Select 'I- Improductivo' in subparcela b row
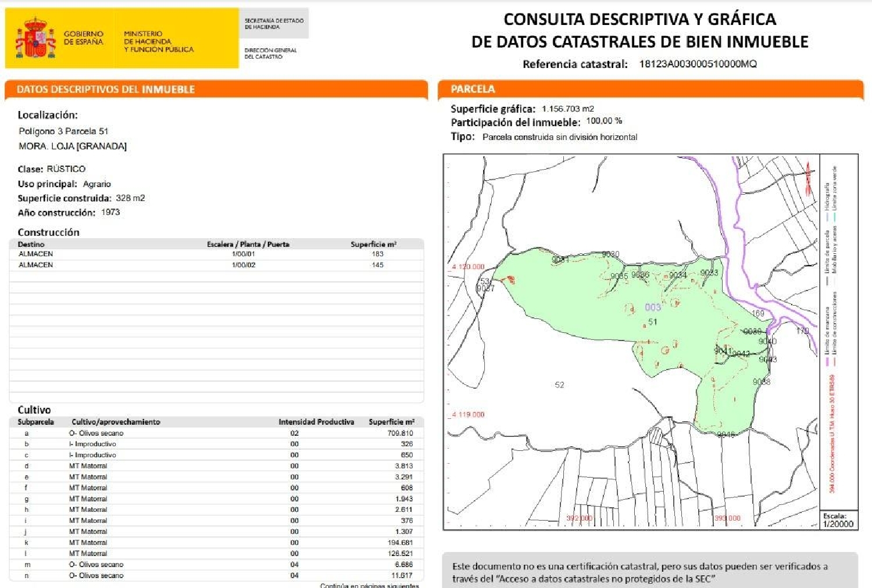Image resolution: width=872 pixels, height=588 pixels. (92, 444)
